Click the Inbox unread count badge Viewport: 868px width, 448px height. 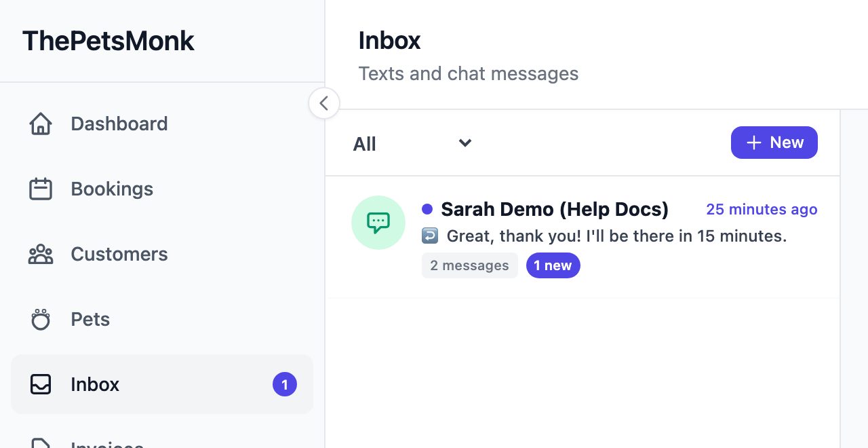(285, 385)
